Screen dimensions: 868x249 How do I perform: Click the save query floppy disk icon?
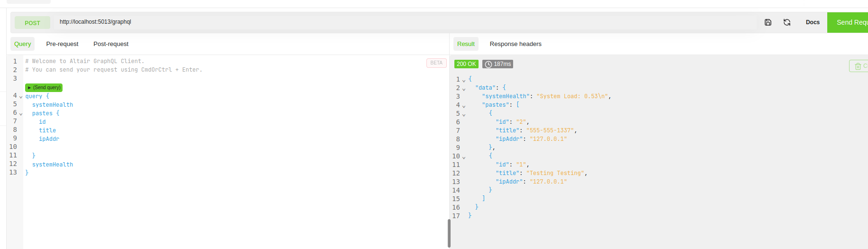tap(768, 22)
